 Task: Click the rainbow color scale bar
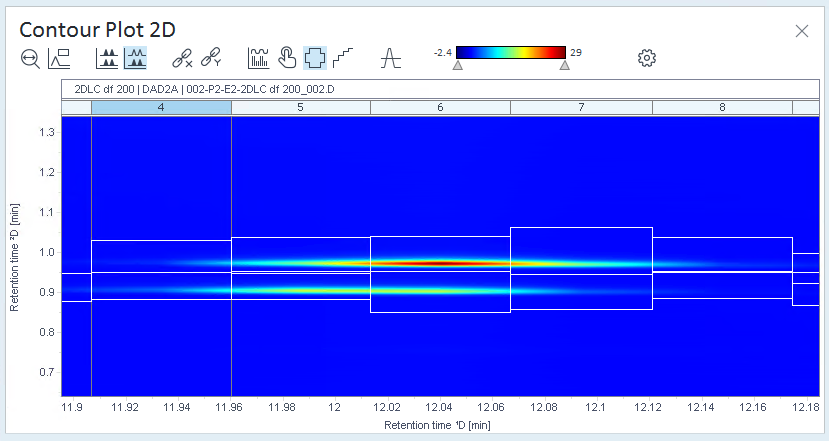[511, 52]
